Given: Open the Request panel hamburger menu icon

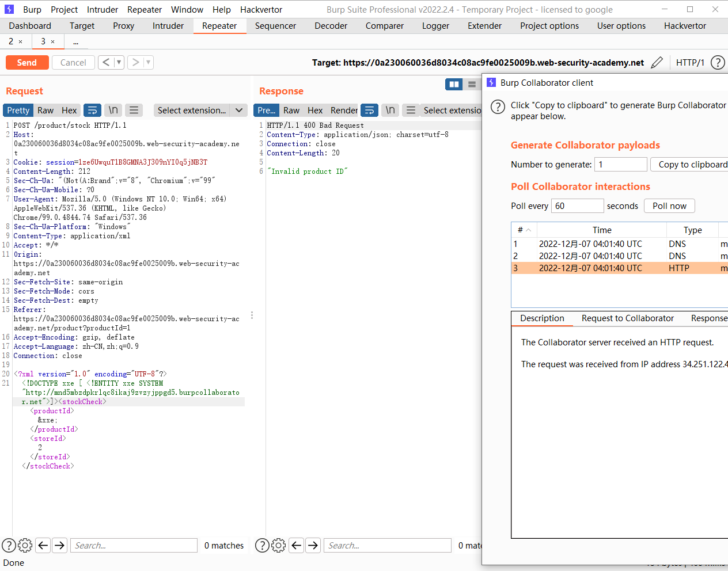Looking at the screenshot, I should 134,110.
